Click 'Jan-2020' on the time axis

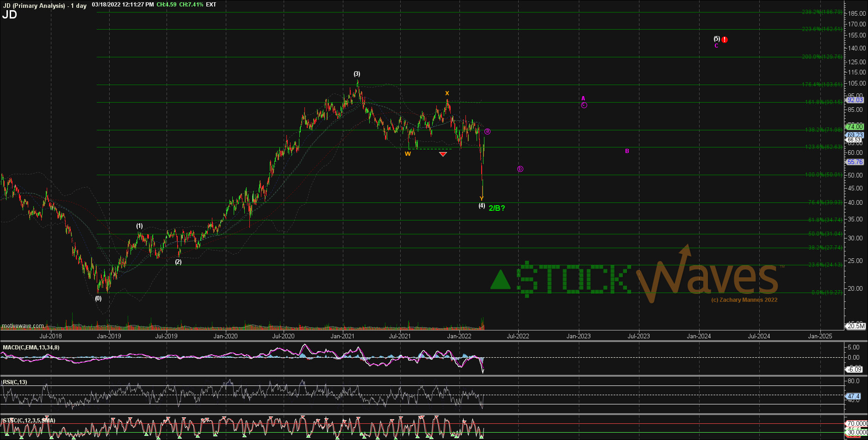pos(225,336)
